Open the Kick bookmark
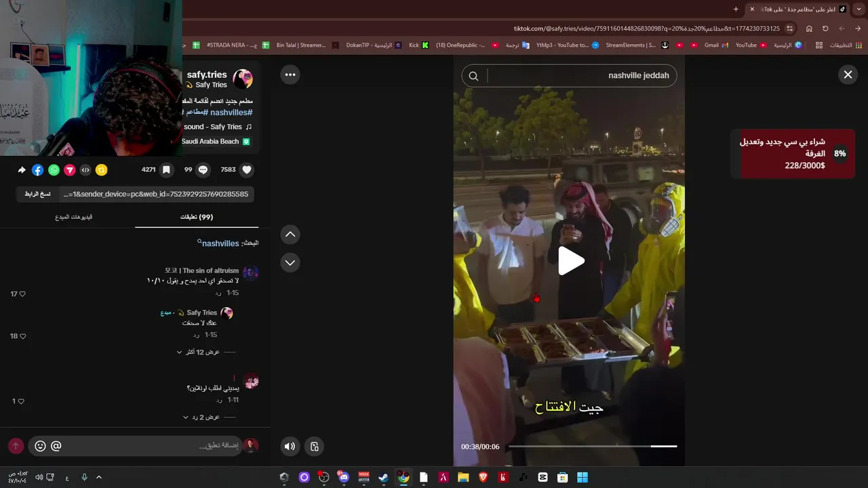868x488 pixels. 418,45
